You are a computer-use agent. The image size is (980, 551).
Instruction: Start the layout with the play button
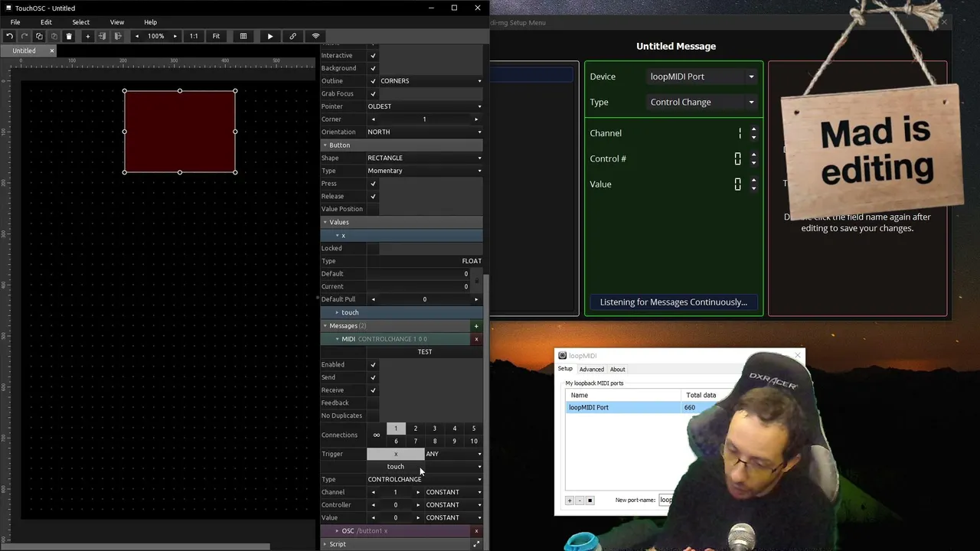click(270, 36)
